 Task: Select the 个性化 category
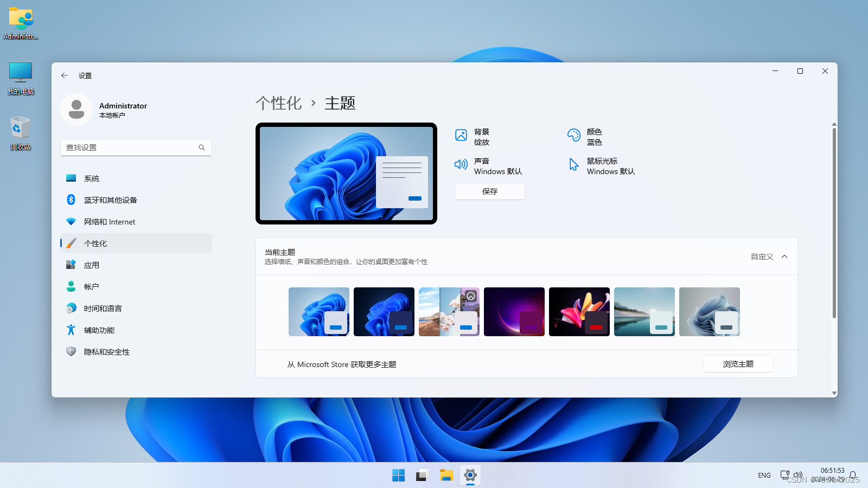pos(136,243)
